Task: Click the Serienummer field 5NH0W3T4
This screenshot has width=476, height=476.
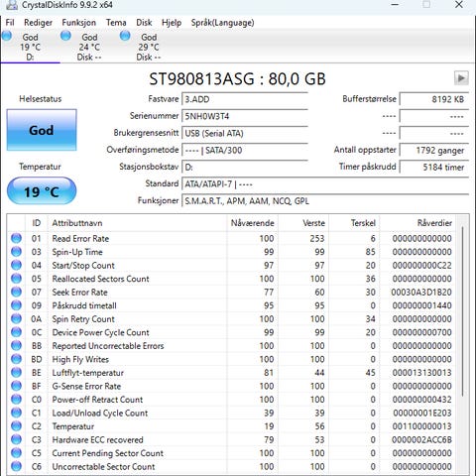Action: click(245, 116)
